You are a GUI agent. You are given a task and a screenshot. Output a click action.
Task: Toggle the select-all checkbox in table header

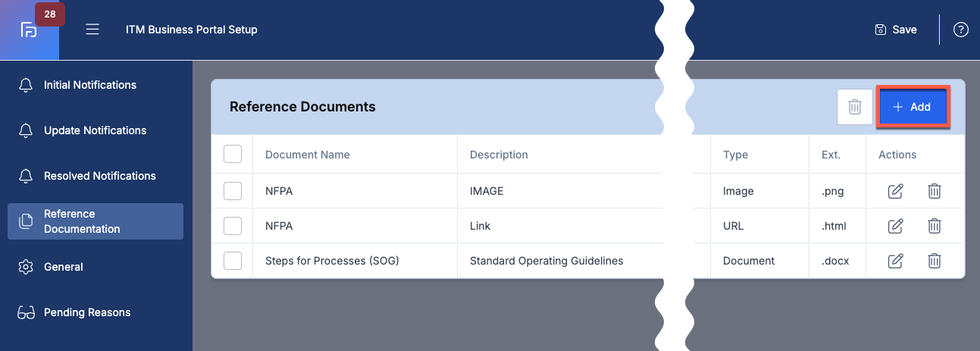pyautogui.click(x=233, y=155)
